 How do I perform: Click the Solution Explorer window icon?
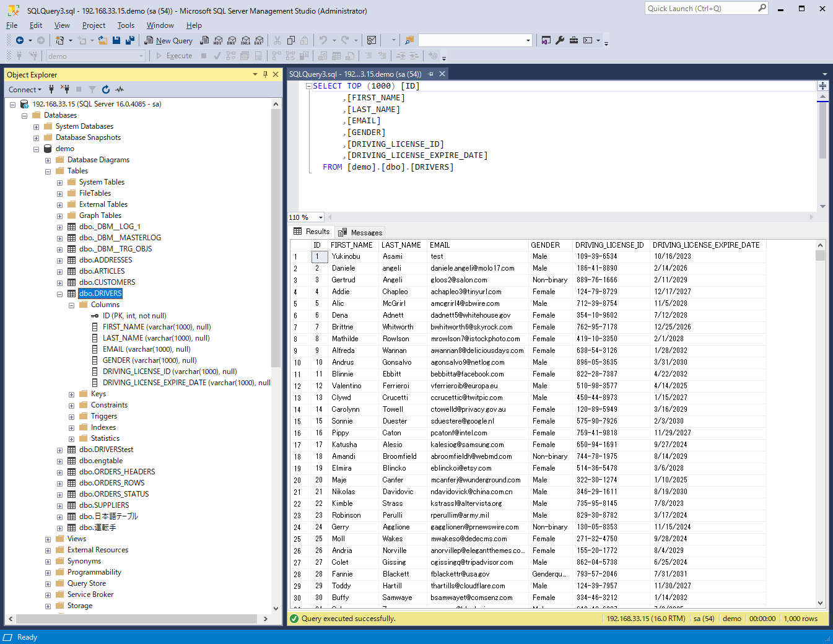(546, 40)
